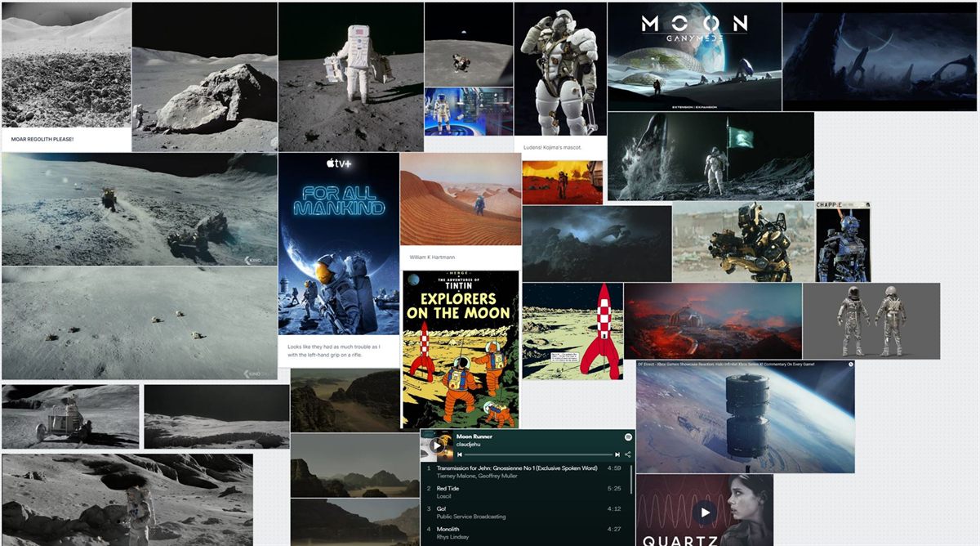This screenshot has width=980, height=546.
Task: Select the orange dunes painting
Action: coord(461,199)
